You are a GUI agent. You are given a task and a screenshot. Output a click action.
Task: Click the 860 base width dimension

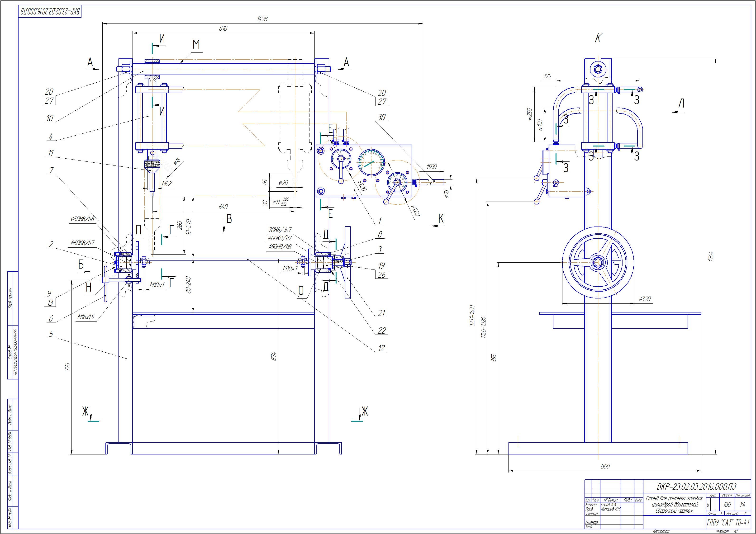coord(605,466)
